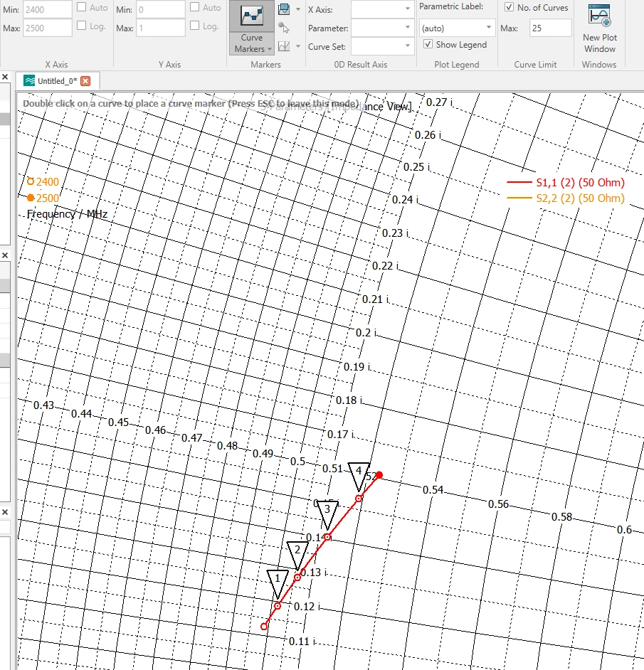Click the X Axis Max field showing 2500
The width and height of the screenshot is (644, 670).
click(47, 28)
